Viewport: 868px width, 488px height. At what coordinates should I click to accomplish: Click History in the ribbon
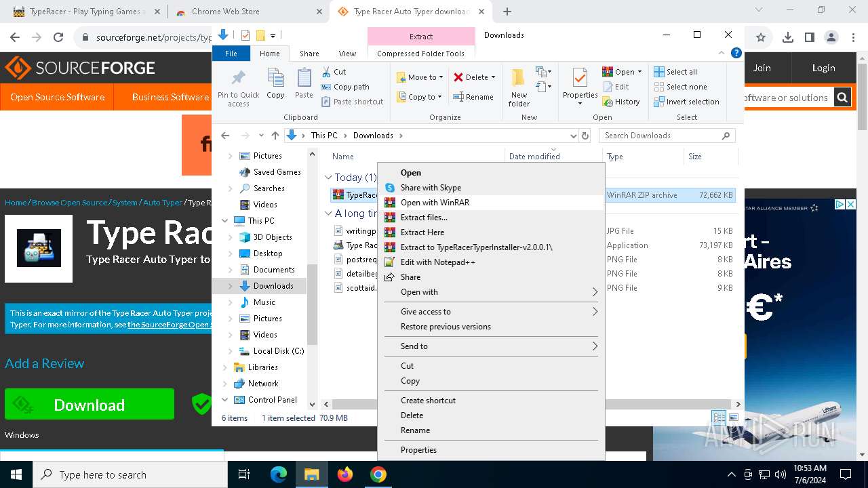621,102
